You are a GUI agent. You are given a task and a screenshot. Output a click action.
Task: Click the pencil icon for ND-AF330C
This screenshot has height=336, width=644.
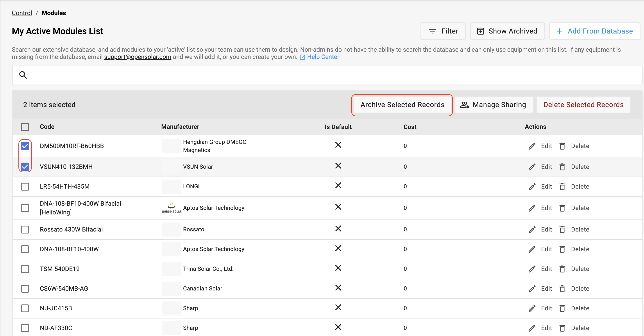coord(532,328)
